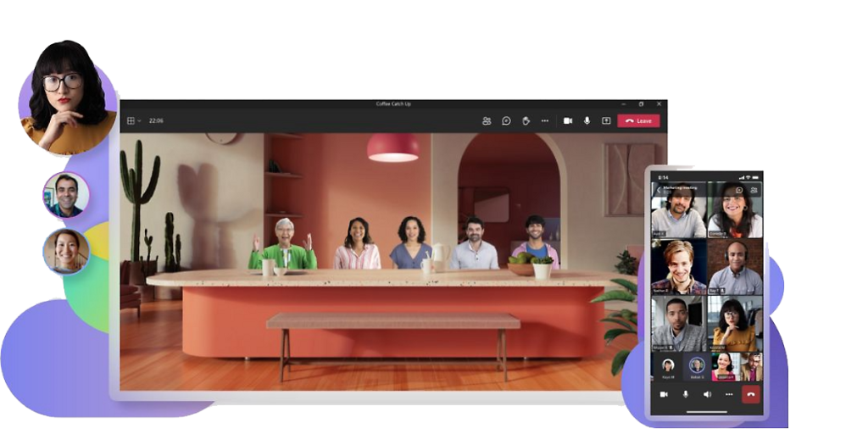868x434 pixels.
Task: Select Babak S avatar tile on phone
Action: pyautogui.click(x=697, y=365)
